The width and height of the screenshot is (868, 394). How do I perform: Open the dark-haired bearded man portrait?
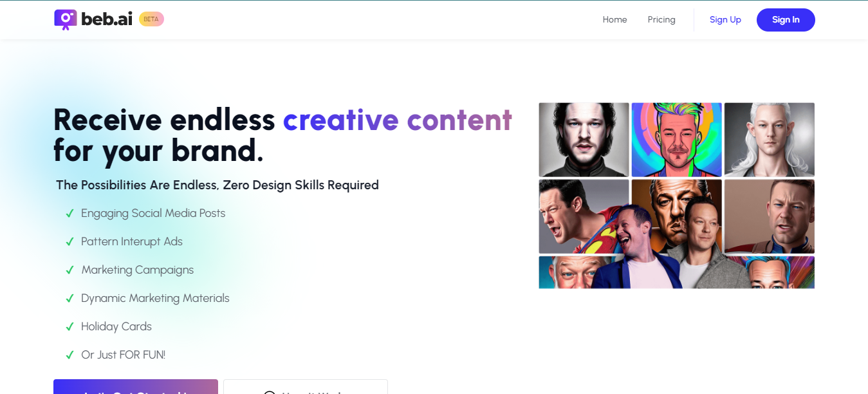[x=584, y=139]
